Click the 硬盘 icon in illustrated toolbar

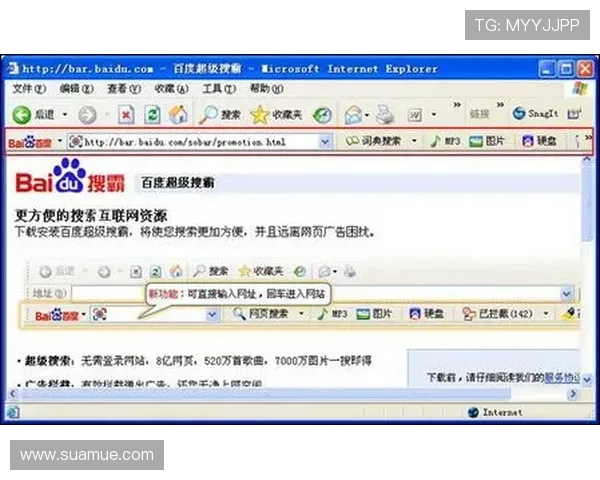[426, 314]
